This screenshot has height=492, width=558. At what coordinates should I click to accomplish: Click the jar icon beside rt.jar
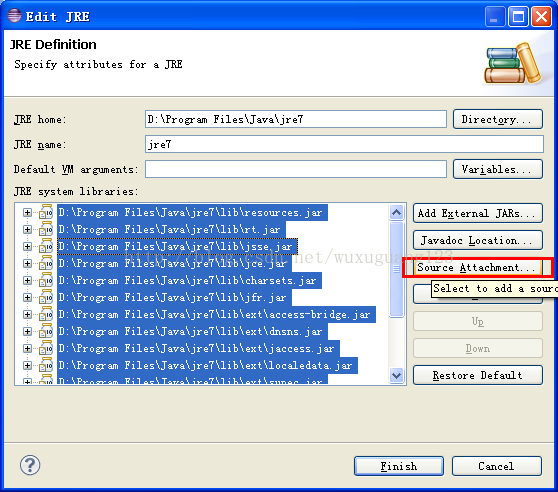pos(46,229)
